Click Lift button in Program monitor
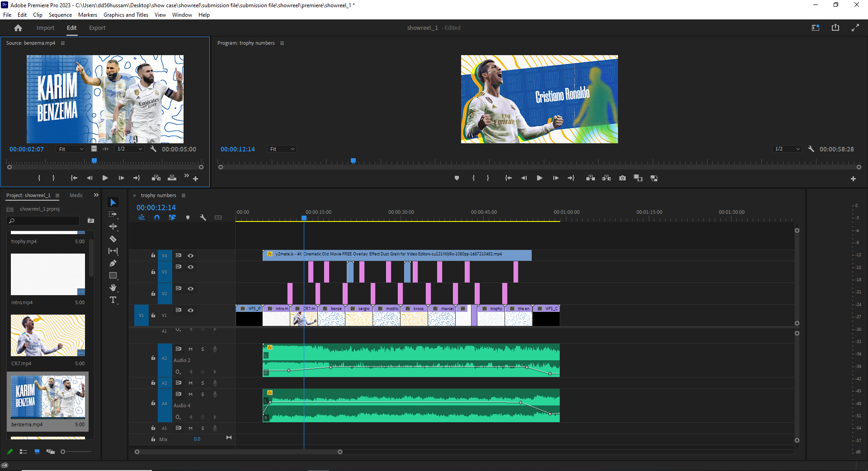The height and width of the screenshot is (471, 868). pyautogui.click(x=590, y=178)
